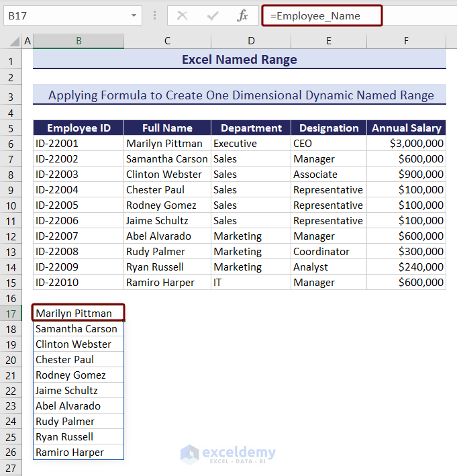Click the Cancel (X) formula bar icon
Image resolution: width=457 pixels, height=476 pixels.
tap(182, 15)
